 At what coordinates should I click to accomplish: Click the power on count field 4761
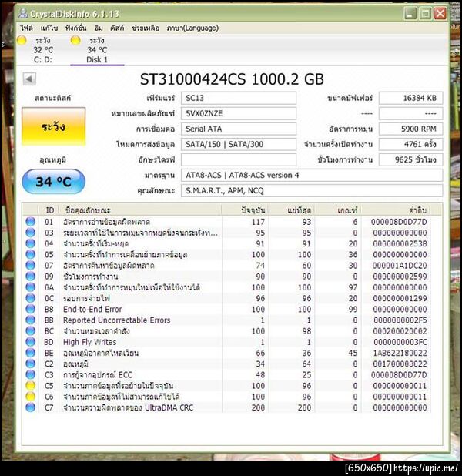click(410, 144)
